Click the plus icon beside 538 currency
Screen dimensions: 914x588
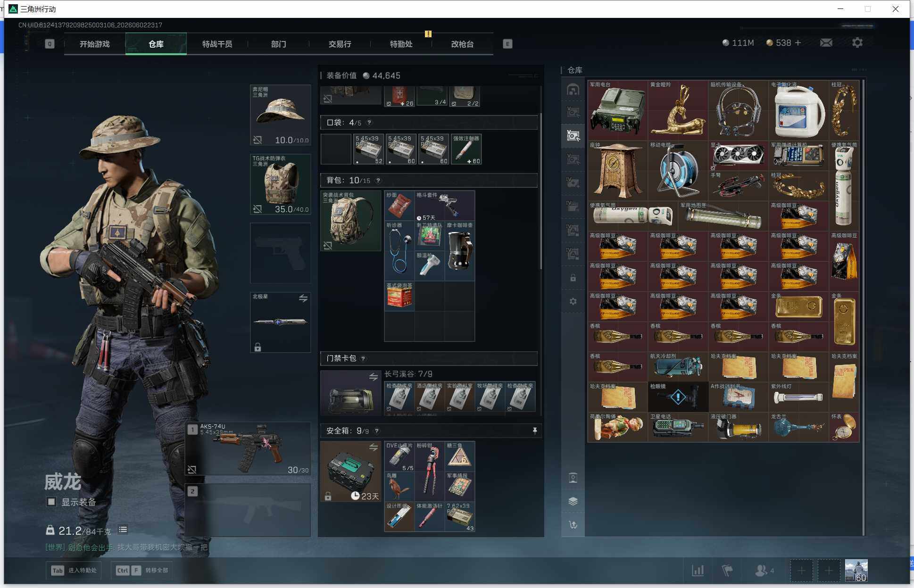point(798,43)
